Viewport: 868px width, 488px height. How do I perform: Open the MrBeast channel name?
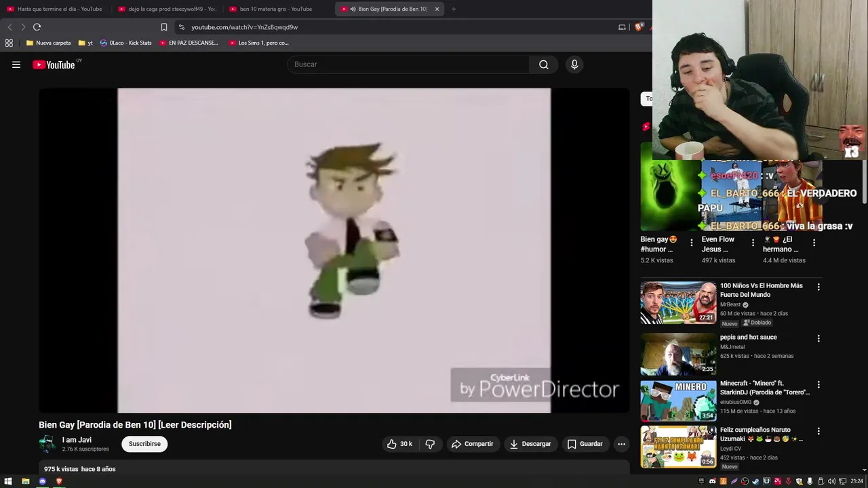(x=730, y=305)
